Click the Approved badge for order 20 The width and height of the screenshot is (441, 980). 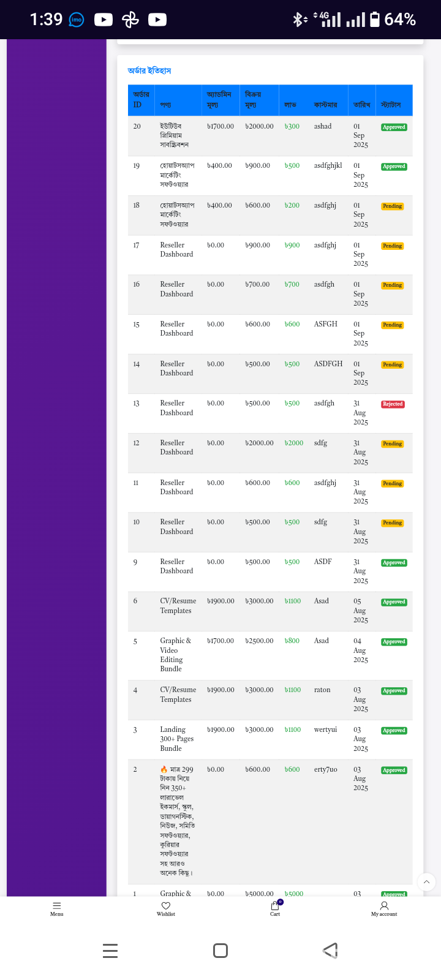(x=394, y=127)
